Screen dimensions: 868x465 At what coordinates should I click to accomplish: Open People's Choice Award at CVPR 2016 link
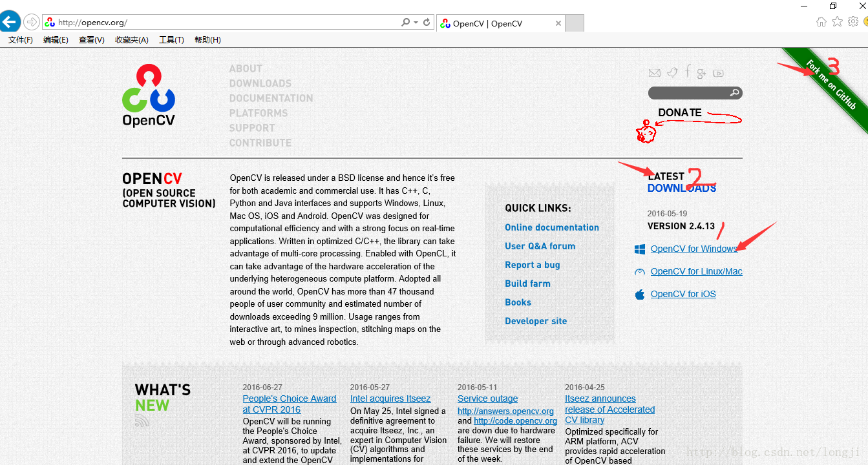coord(290,404)
